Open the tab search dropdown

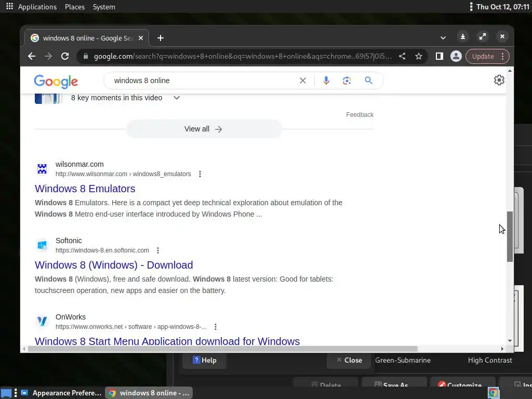[443, 37]
